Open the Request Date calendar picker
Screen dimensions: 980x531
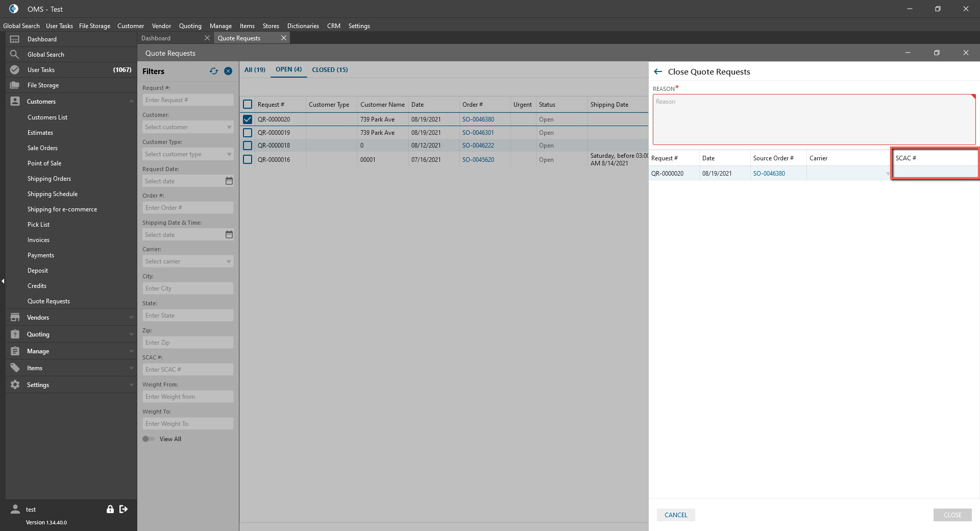click(229, 181)
